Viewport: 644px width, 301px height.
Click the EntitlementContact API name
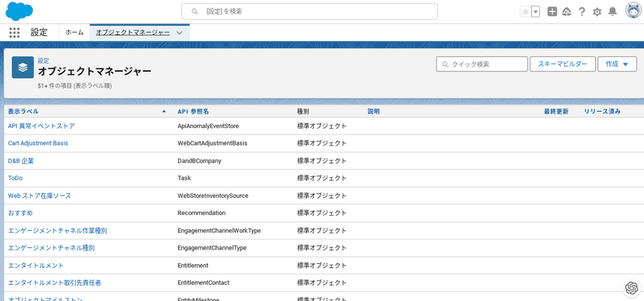point(204,283)
